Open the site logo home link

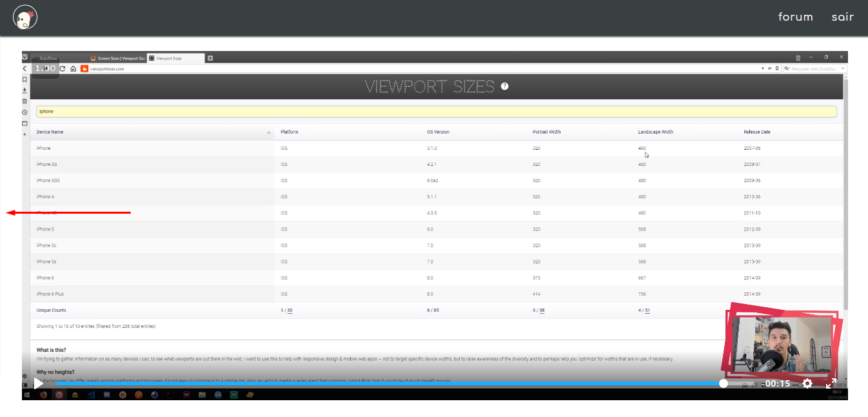(25, 17)
